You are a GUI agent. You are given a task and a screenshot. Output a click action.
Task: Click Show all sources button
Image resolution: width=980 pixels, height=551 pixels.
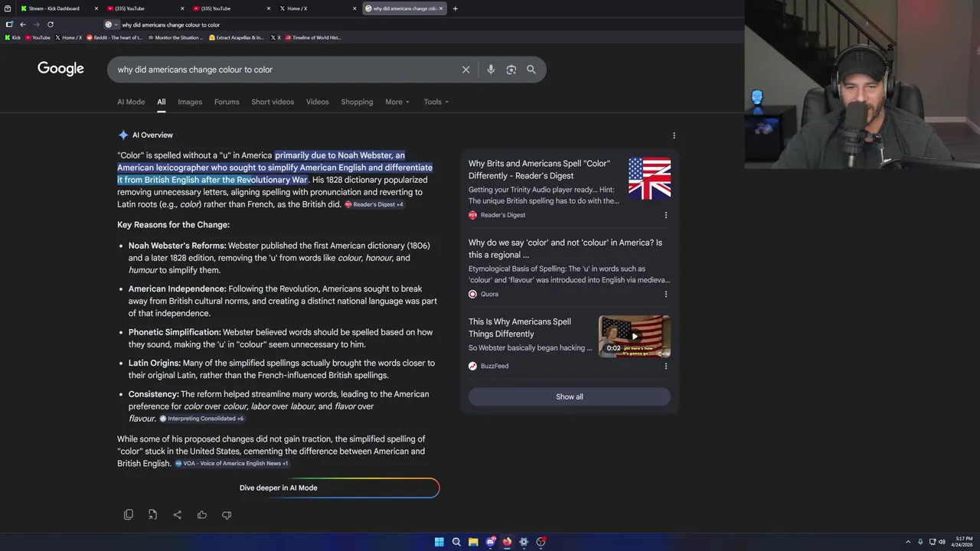coord(570,396)
